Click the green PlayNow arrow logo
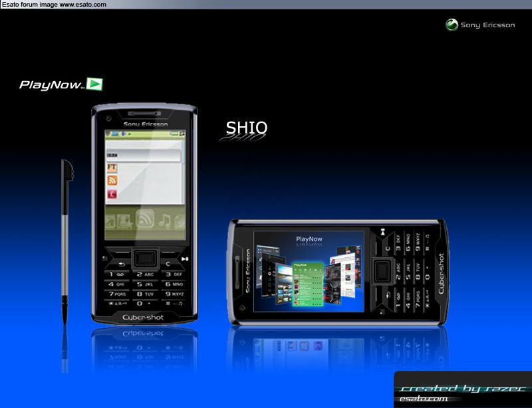 pyautogui.click(x=95, y=84)
